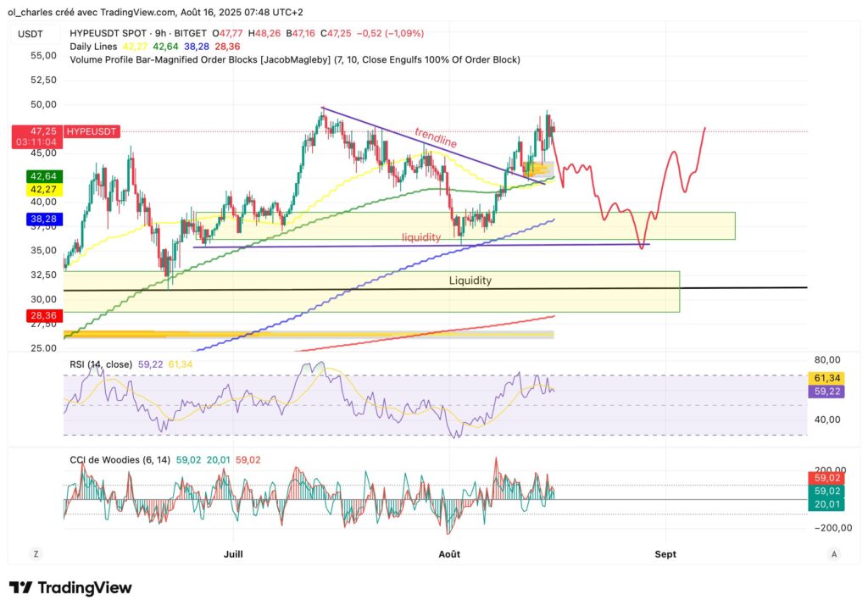Screen dimensions: 868x611
Task: Select Sept on the date axis
Action: pos(665,554)
